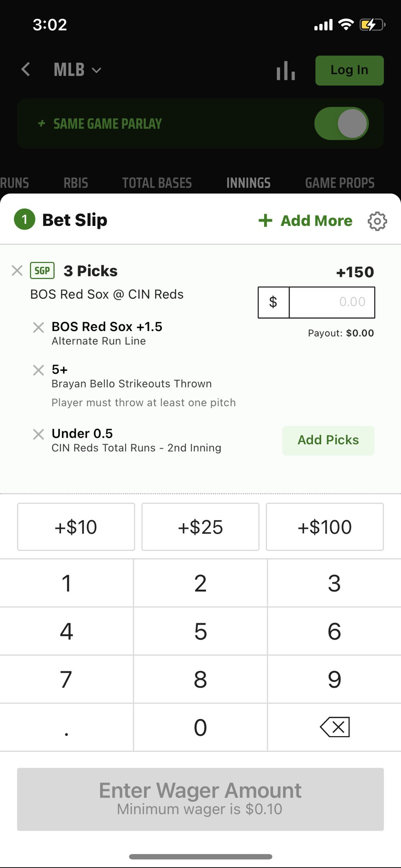Remove the entire 3 Picks parlay
The image size is (401, 868).
click(x=17, y=270)
